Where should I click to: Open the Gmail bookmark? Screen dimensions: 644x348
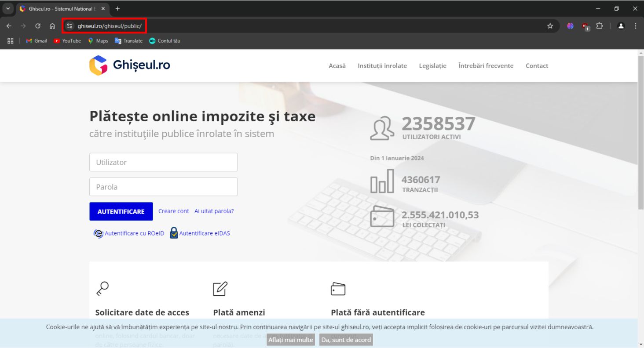[x=37, y=41]
